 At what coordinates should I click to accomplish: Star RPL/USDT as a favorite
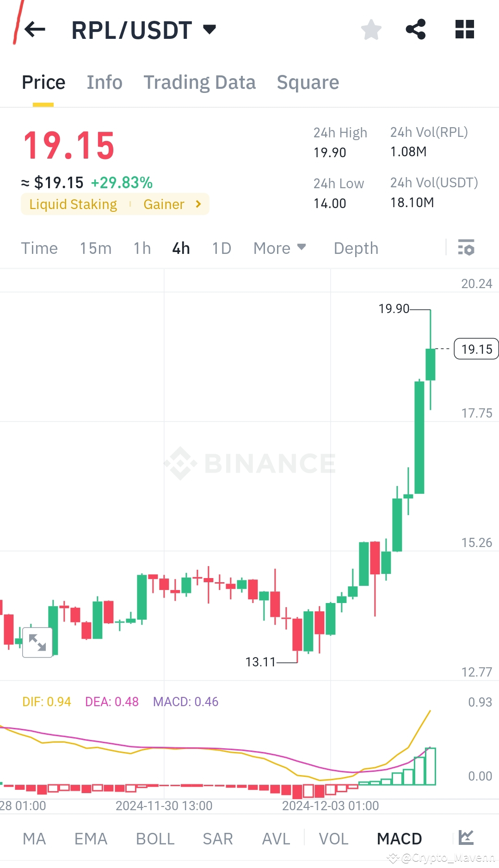coord(371,30)
